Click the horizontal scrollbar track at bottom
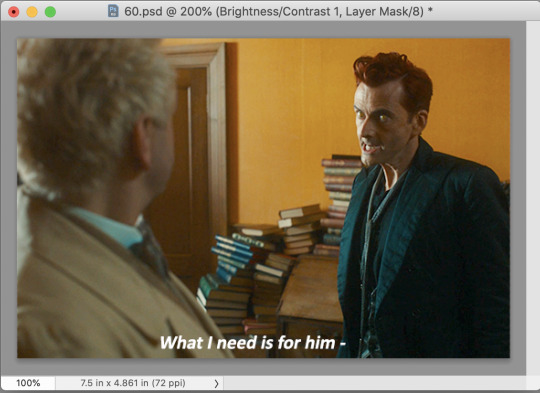The width and height of the screenshot is (540, 393). (374, 383)
